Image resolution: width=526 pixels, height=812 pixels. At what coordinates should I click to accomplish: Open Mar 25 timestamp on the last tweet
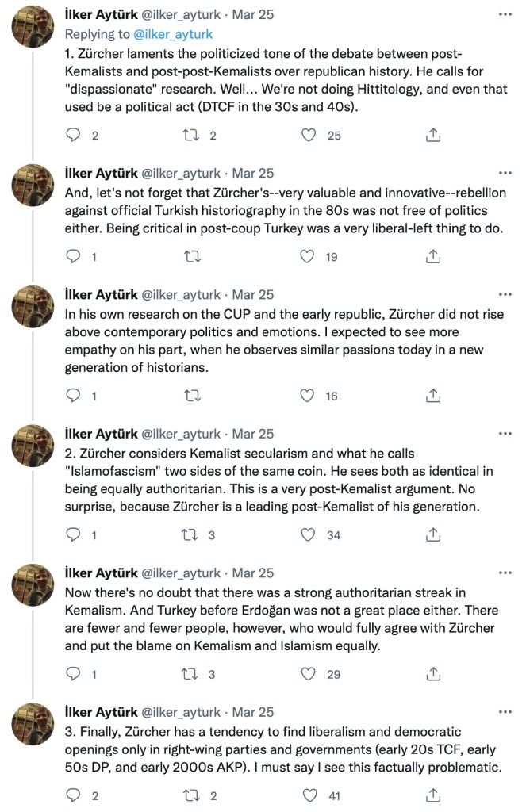[x=254, y=712]
